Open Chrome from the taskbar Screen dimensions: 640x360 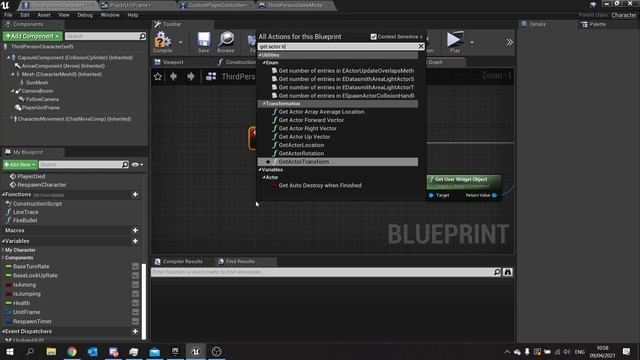point(72,351)
